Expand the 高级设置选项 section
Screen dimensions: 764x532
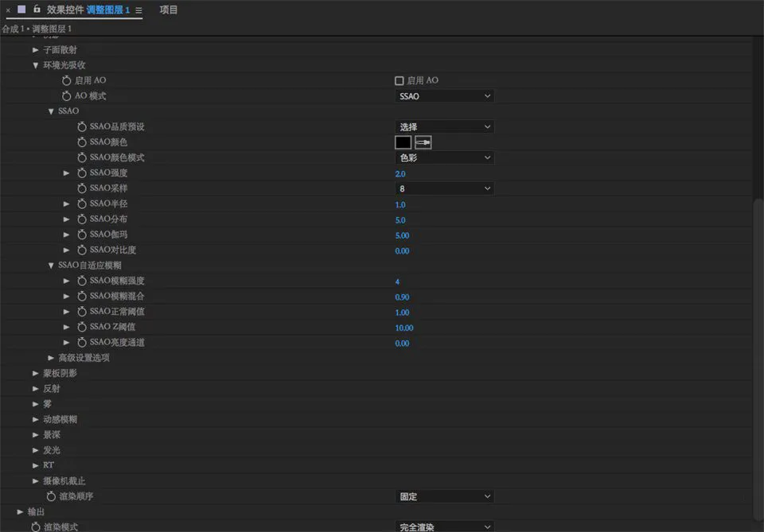(x=52, y=358)
